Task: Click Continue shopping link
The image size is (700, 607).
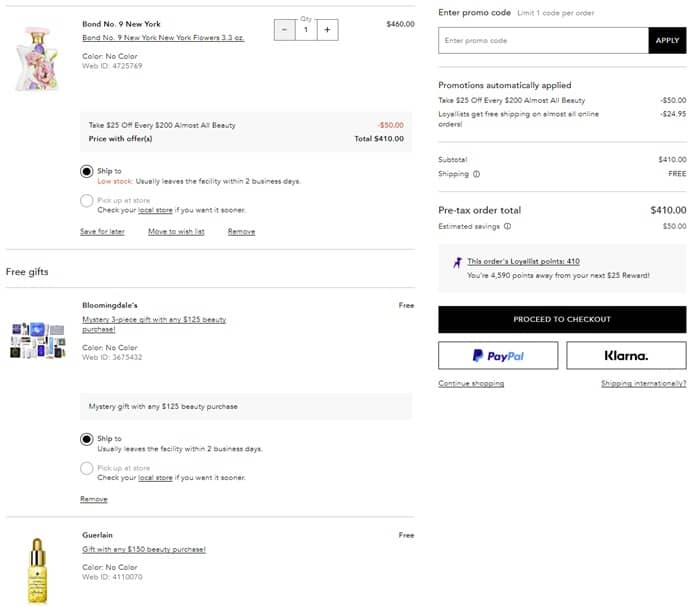Action: coord(471,384)
